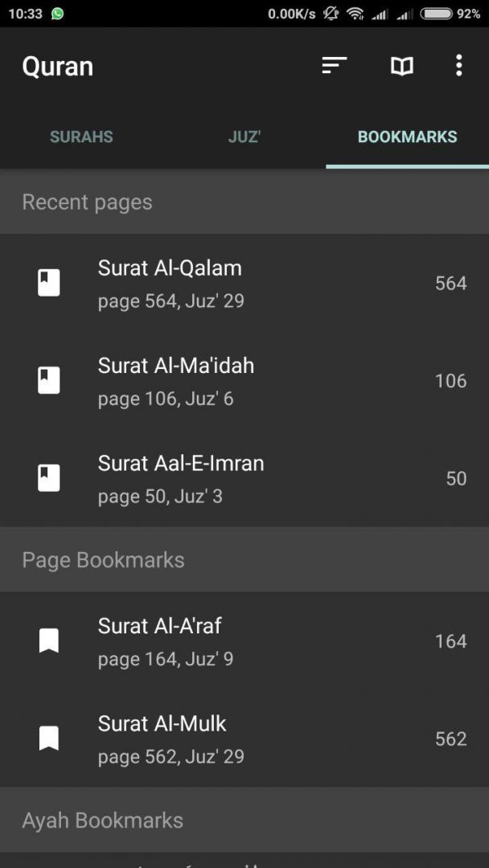Tap the recent page icon beside Surat Aal-E-Imran
The width and height of the screenshot is (489, 868).
49,478
